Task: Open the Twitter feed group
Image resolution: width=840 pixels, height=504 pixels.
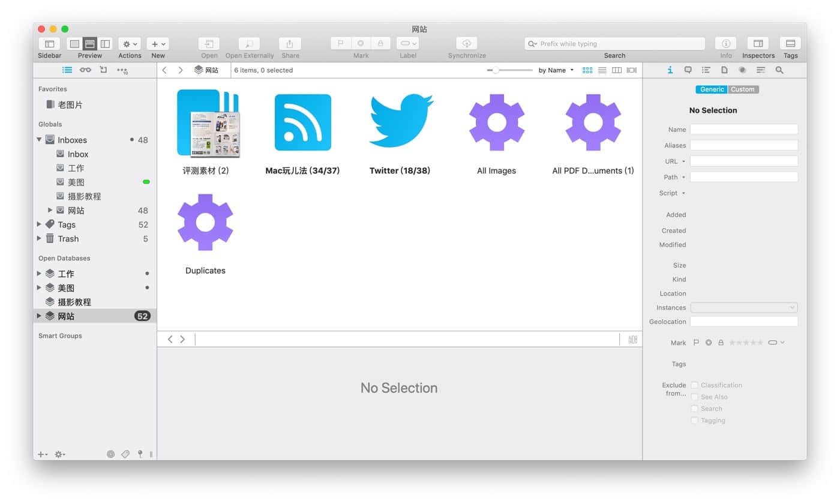Action: pos(400,122)
